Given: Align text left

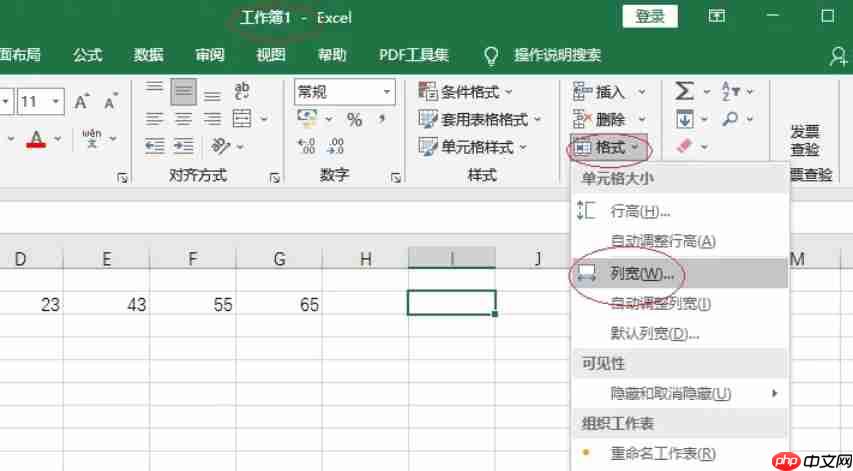Looking at the screenshot, I should pyautogui.click(x=155, y=119).
